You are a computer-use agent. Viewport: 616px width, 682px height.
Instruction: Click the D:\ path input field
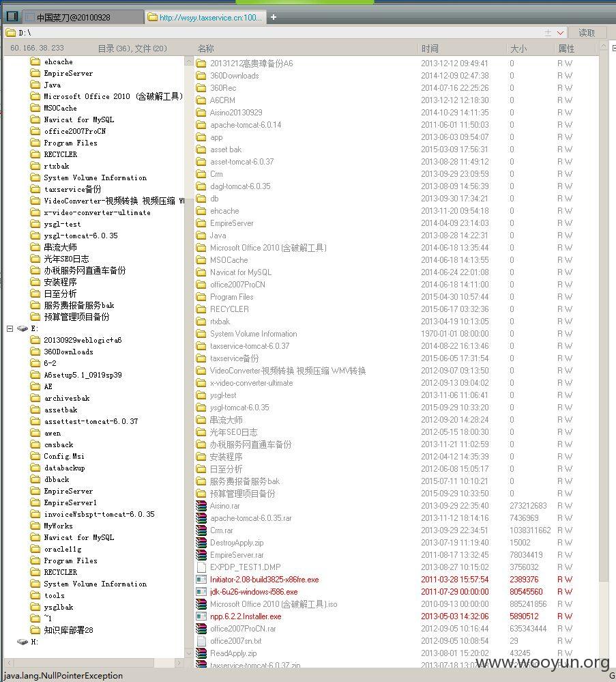point(278,33)
